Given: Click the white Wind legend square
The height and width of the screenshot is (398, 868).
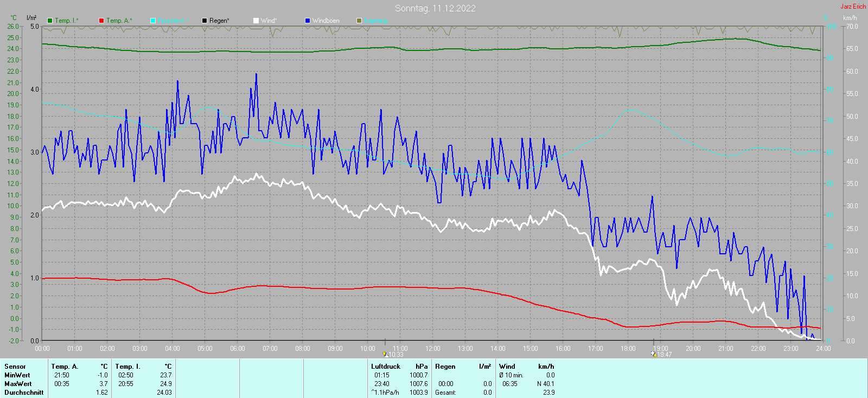Looking at the screenshot, I should (x=256, y=21).
